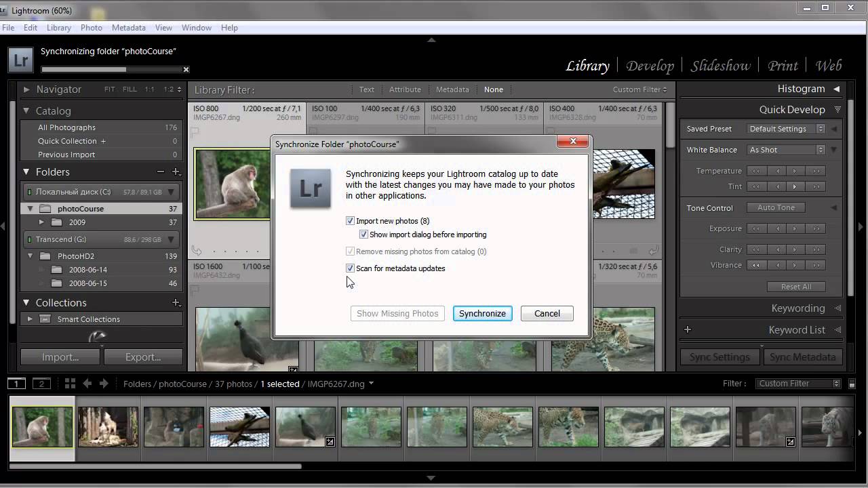Close the Synchronize Folder dialog with X
Screen dimensions: 868x488
coord(573,142)
